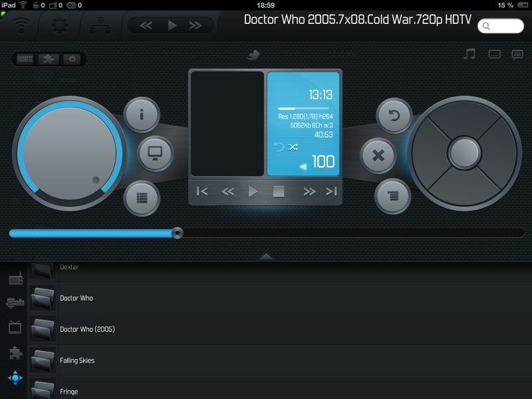Select the puzzle-piece add-ons icon in the small top-left group

(x=49, y=59)
